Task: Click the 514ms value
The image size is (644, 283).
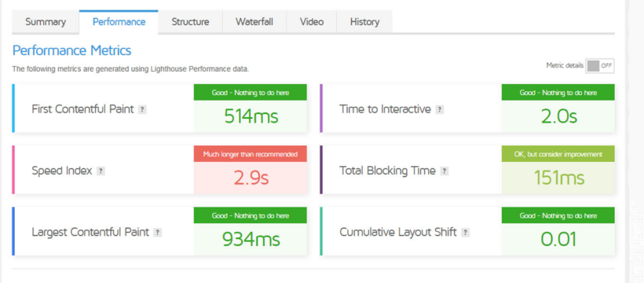Action: coord(251,117)
